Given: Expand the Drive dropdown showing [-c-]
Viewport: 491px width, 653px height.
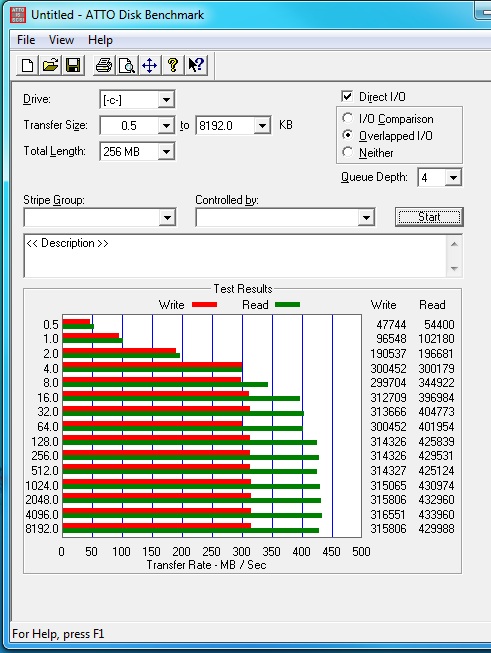Looking at the screenshot, I should (x=137, y=100).
